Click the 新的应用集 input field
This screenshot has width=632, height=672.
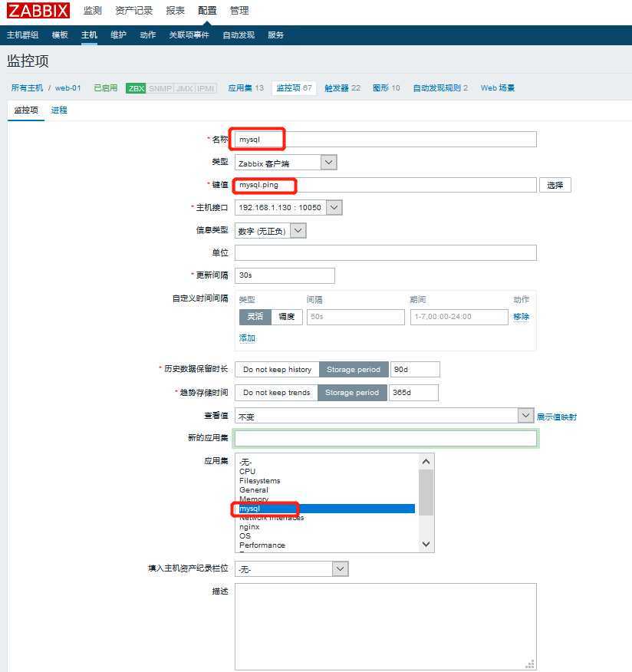tap(386, 438)
